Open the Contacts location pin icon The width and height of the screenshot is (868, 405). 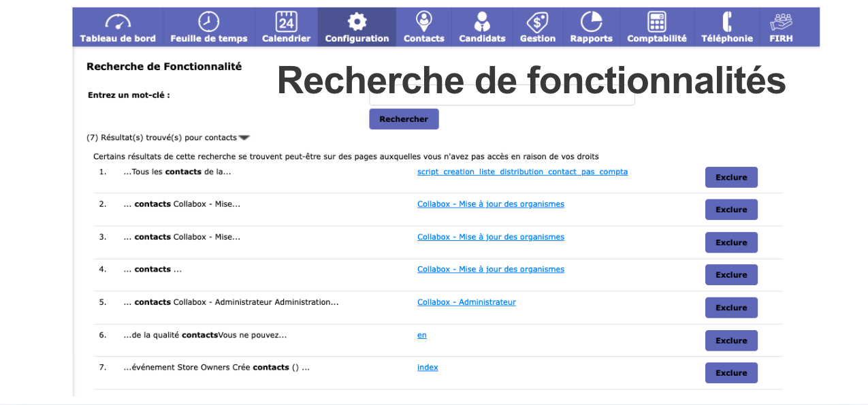pyautogui.click(x=423, y=22)
